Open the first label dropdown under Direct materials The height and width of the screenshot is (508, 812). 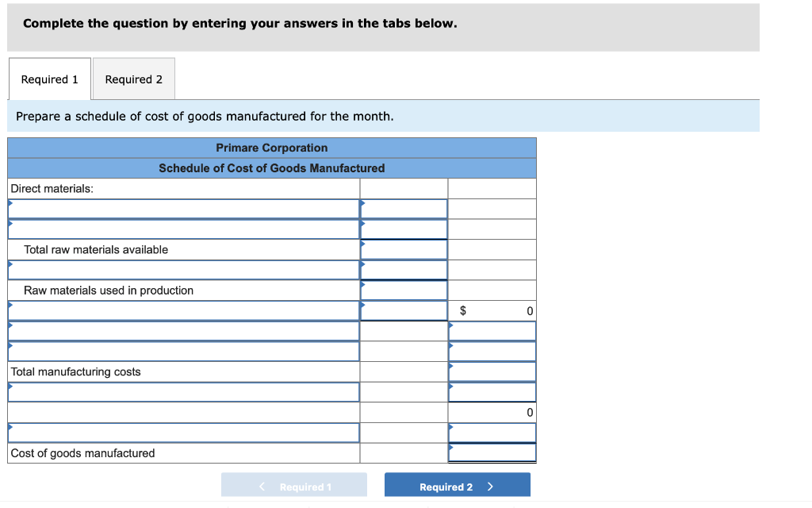click(182, 208)
